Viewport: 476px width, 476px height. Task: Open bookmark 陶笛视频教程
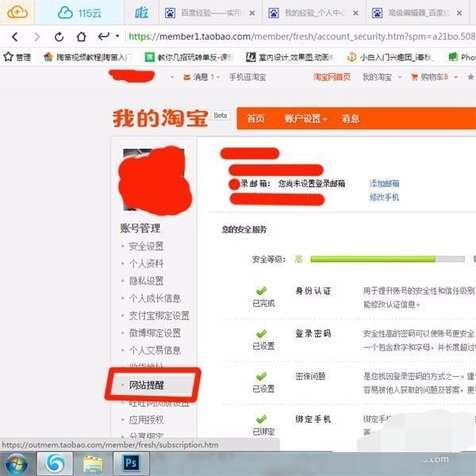click(x=88, y=57)
